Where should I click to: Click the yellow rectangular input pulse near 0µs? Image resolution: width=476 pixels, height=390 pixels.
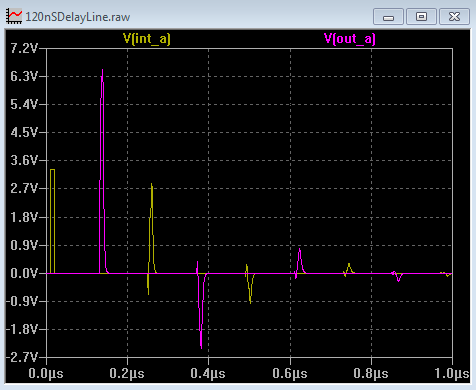pos(52,220)
